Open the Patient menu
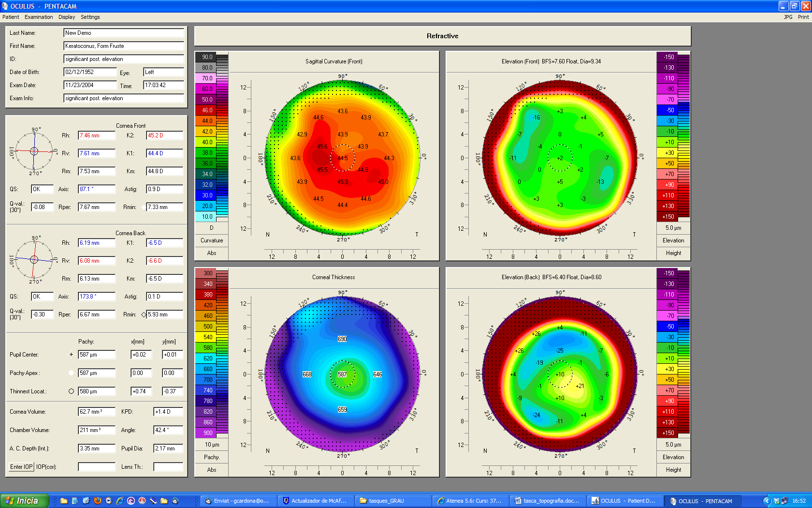 pos(11,17)
